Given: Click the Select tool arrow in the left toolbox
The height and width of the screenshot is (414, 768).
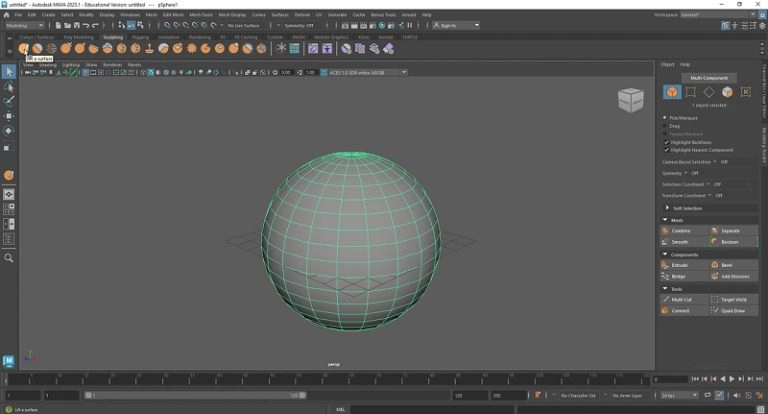Looking at the screenshot, I should pyautogui.click(x=8, y=72).
